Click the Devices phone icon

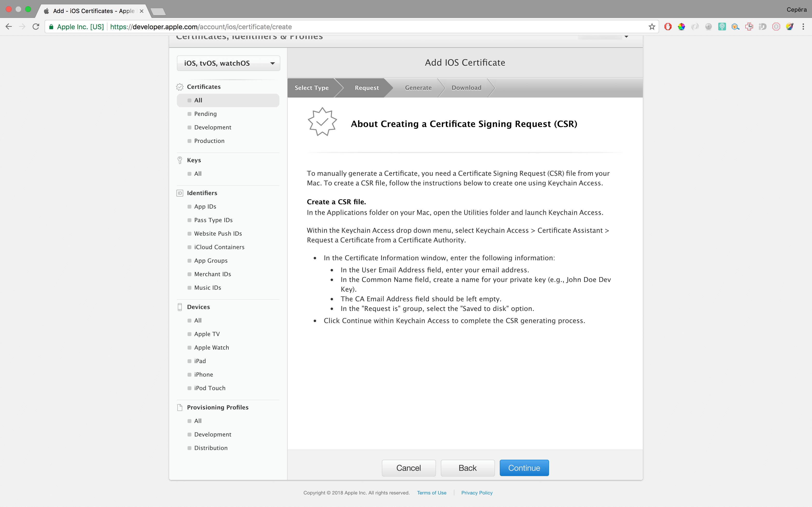(180, 307)
